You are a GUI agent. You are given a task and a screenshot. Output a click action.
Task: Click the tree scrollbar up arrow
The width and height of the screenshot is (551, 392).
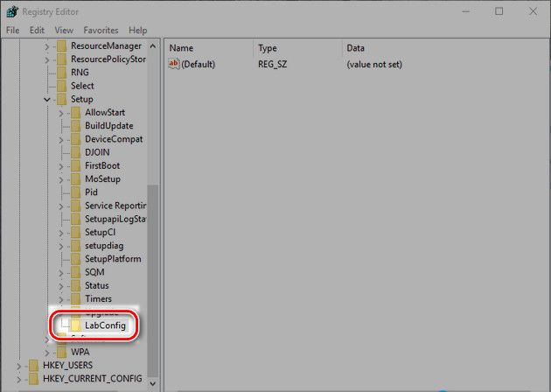153,46
